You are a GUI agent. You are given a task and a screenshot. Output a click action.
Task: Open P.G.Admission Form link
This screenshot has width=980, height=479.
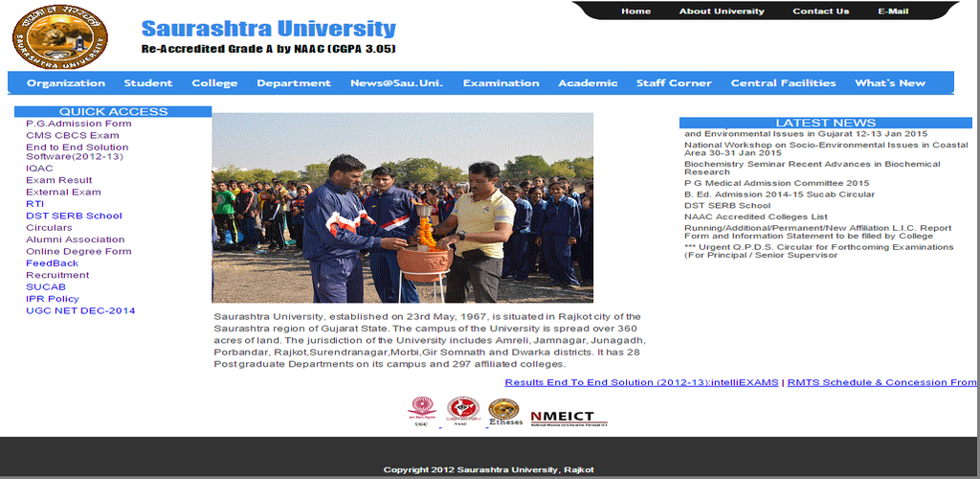click(x=78, y=124)
